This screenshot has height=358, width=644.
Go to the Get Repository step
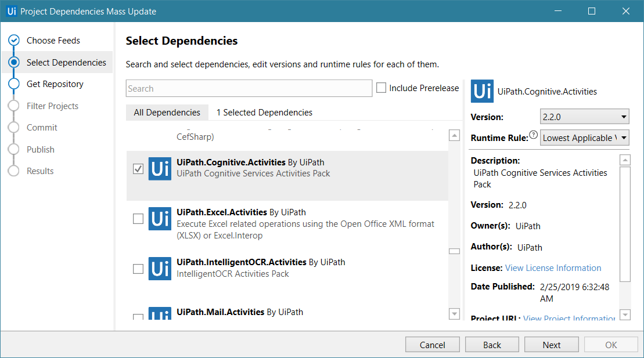tap(55, 84)
